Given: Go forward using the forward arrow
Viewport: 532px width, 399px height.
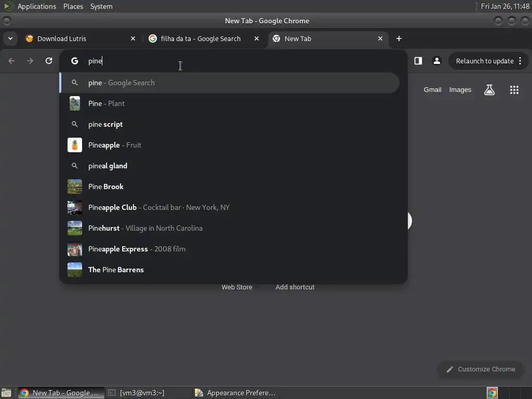Looking at the screenshot, I should [30, 61].
